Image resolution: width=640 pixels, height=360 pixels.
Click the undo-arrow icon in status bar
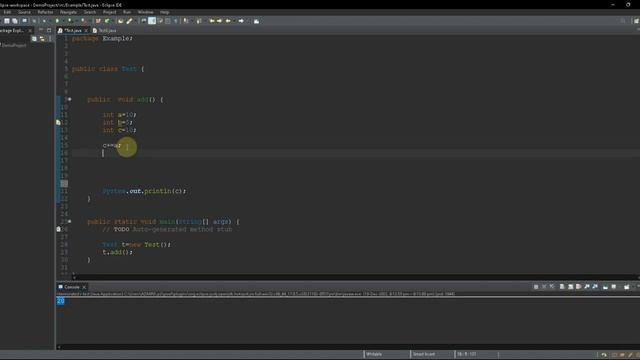pyautogui.click(x=604, y=355)
